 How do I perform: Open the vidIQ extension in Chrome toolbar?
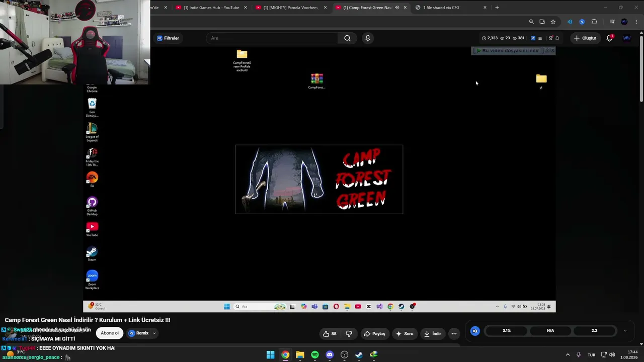tap(582, 22)
